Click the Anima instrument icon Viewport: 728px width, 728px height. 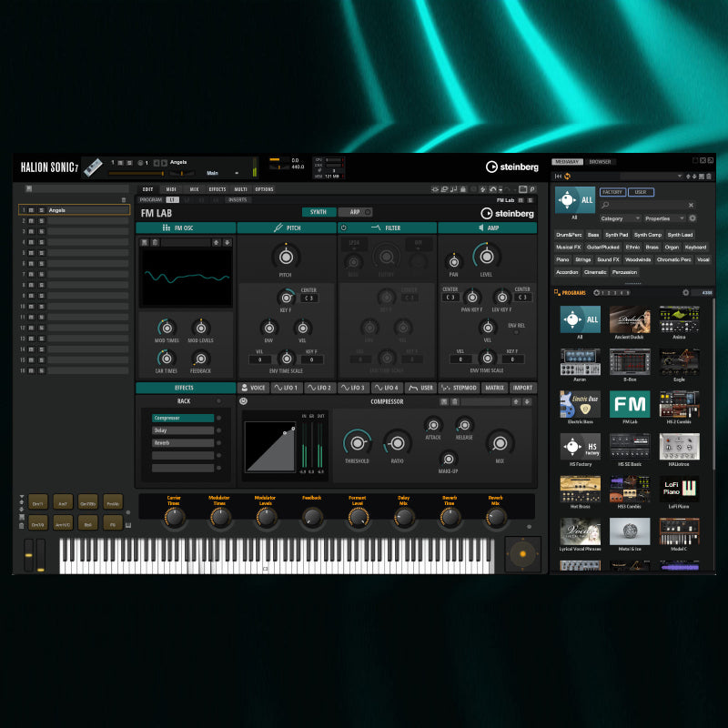coord(679,319)
